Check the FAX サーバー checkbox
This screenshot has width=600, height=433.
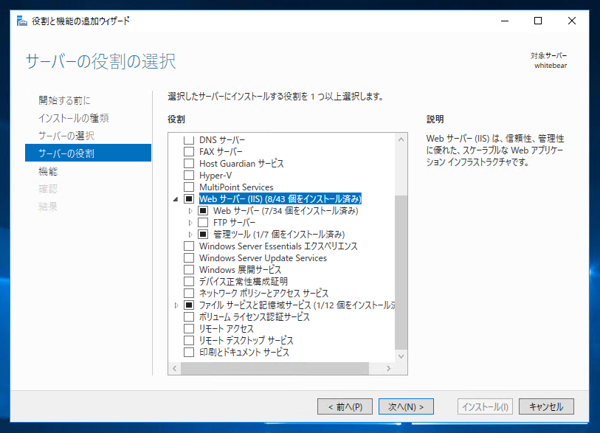pos(189,151)
